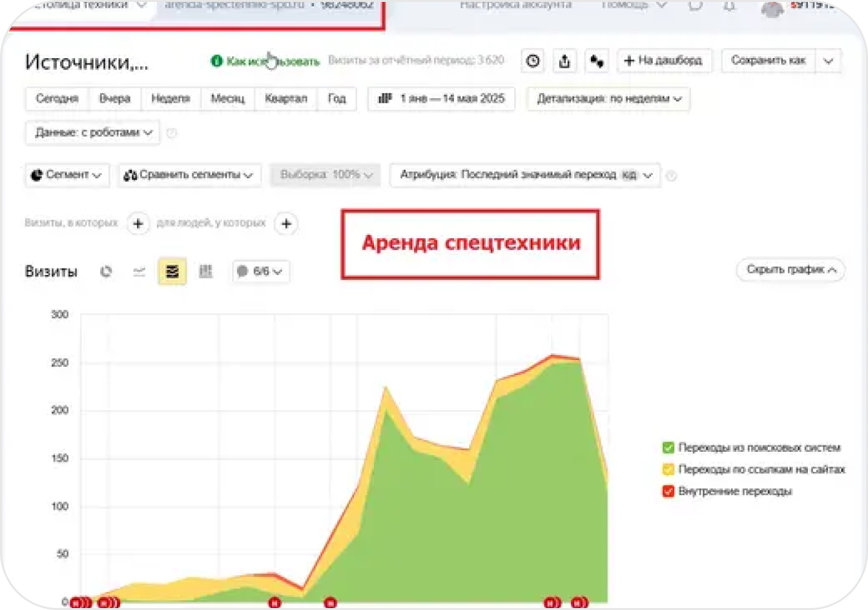Image resolution: width=868 pixels, height=610 pixels.
Task: Select the 'Неделя' period tab
Action: pyautogui.click(x=170, y=99)
